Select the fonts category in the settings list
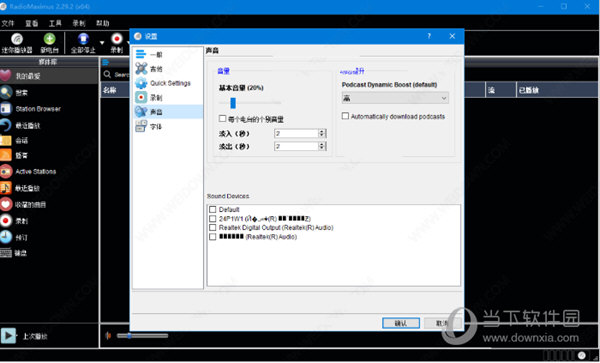The image size is (600, 363). coord(168,126)
